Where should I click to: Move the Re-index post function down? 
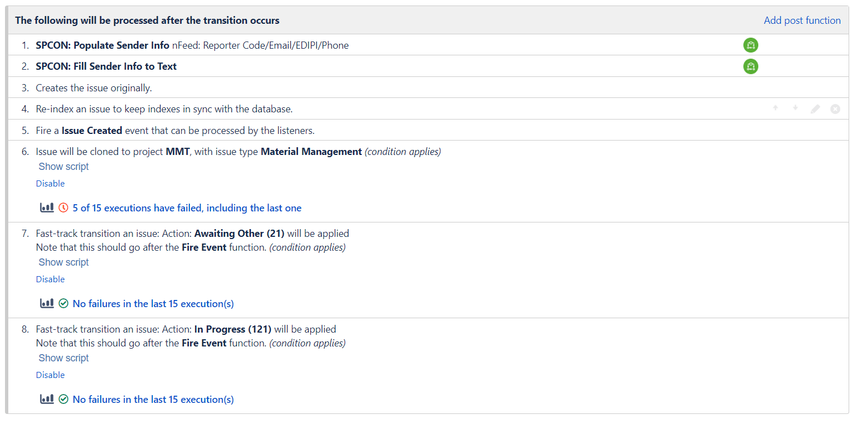795,109
